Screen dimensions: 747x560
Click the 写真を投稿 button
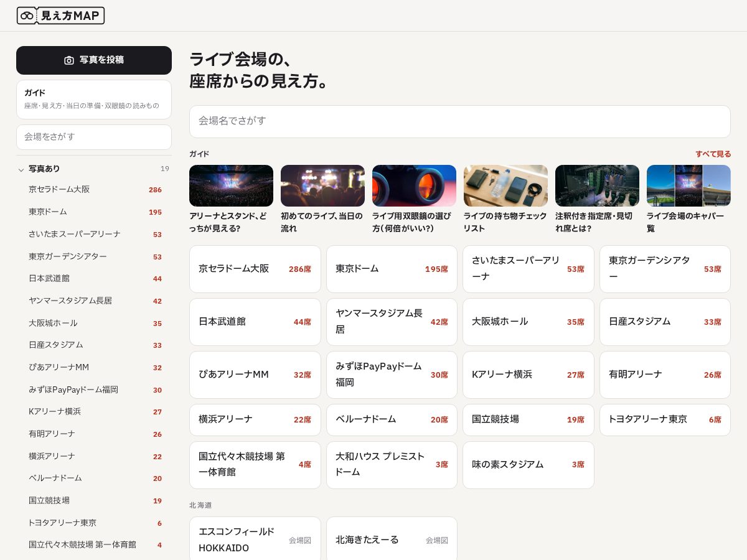[x=94, y=60]
